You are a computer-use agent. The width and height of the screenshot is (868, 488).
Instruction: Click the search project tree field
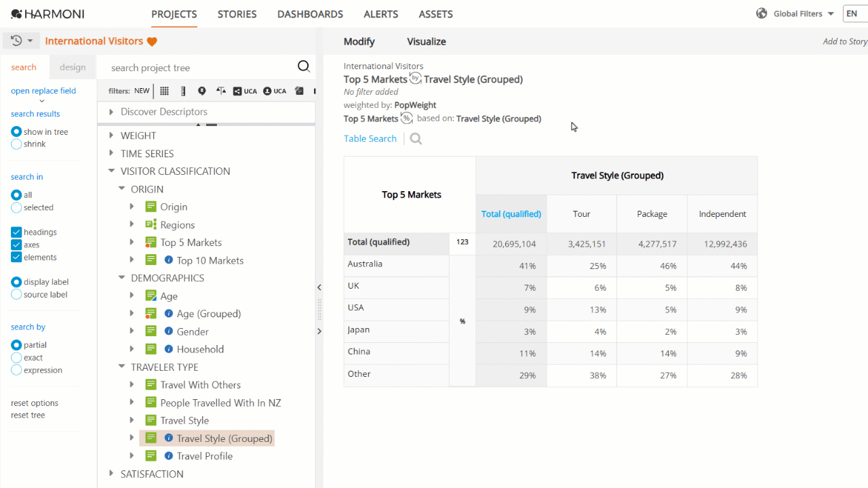(197, 67)
